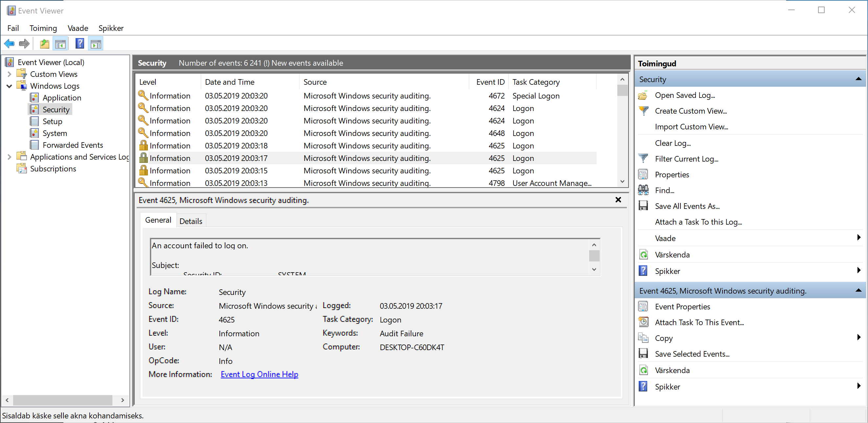Expand the Custom Views tree node
Image resolution: width=868 pixels, height=423 pixels.
(10, 74)
